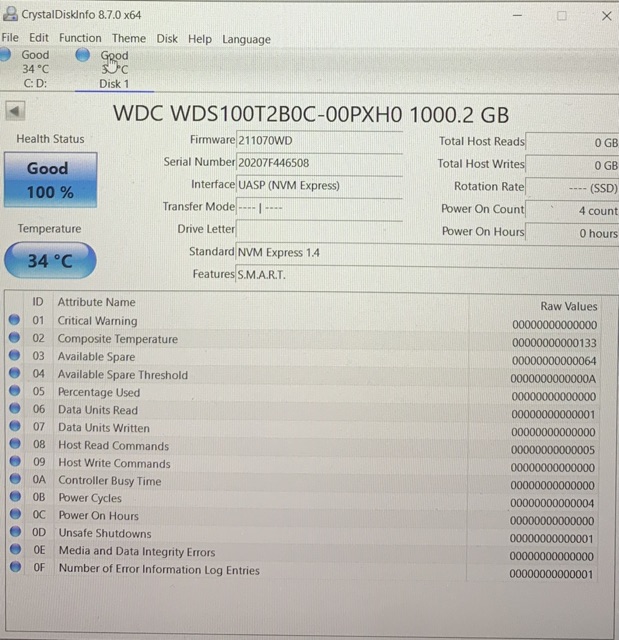Click the Rotation Rate value (SSD)

572,188
